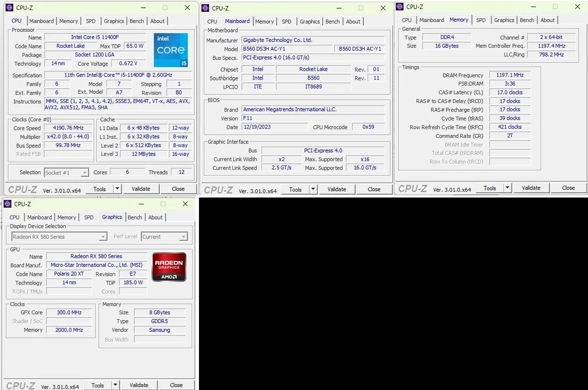Click the Core Voltage value 0.672 V
Viewport: 588px width, 390px height.
tap(128, 63)
